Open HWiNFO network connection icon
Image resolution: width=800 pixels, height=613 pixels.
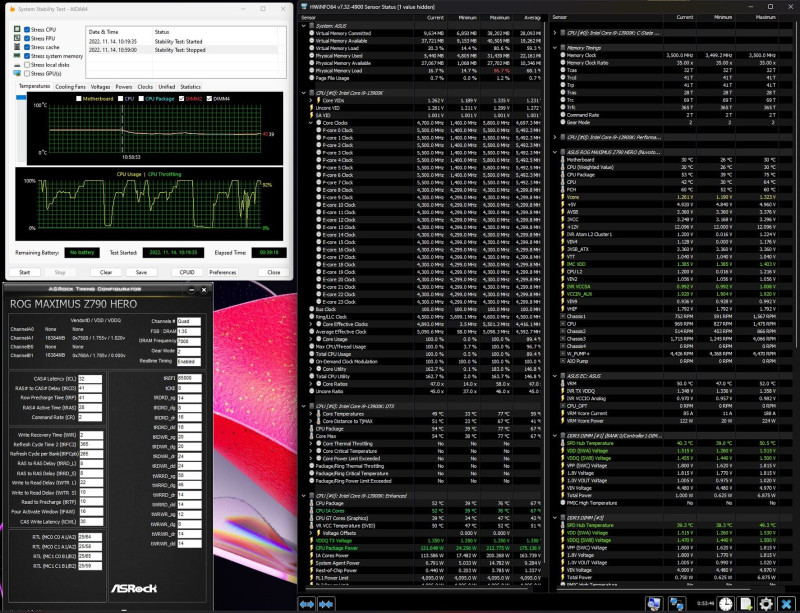[x=677, y=604]
